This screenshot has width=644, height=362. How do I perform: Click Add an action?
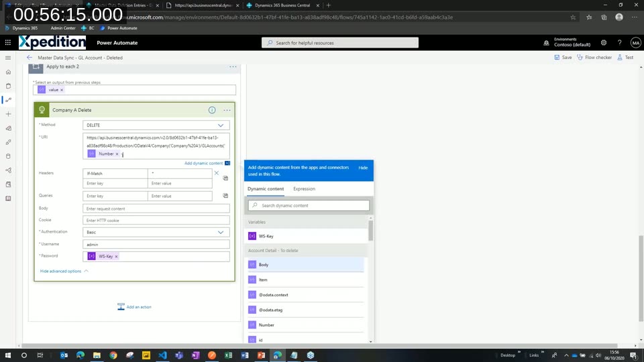[x=134, y=307]
